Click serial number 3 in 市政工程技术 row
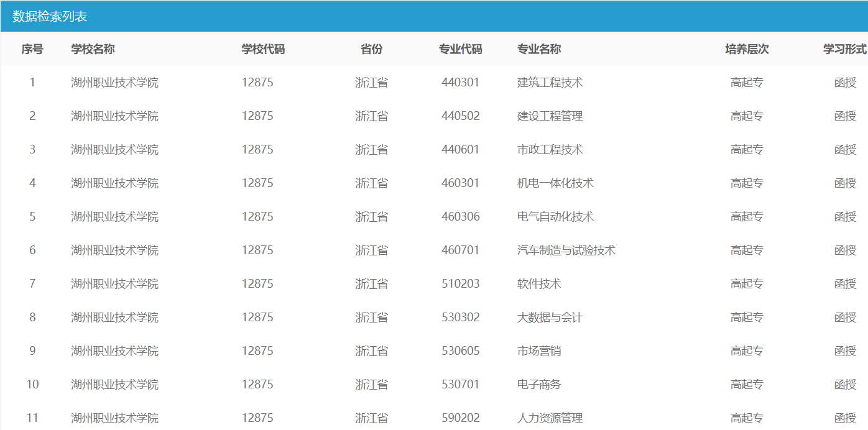Image resolution: width=868 pixels, height=430 pixels. pos(32,150)
